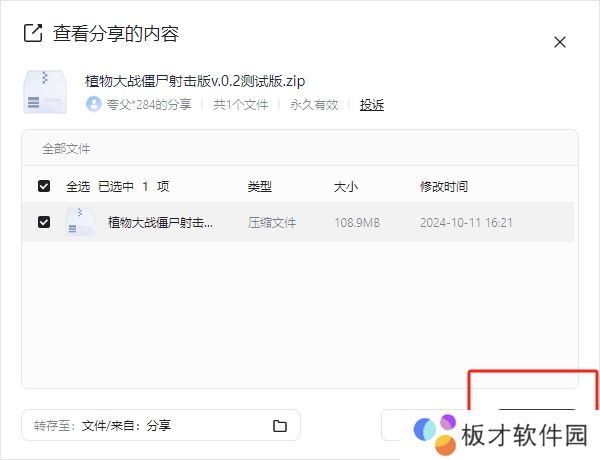Image resolution: width=600 pixels, height=460 pixels.
Task: Click the 转存至 save destination field
Action: click(150, 426)
